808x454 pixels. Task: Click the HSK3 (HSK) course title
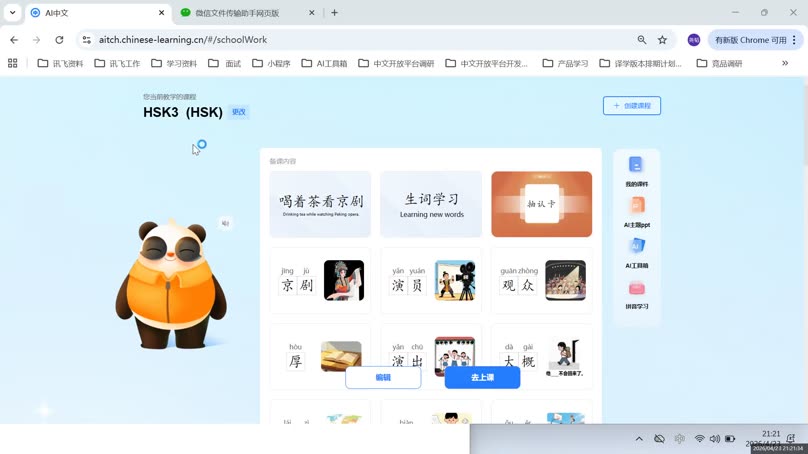click(x=183, y=112)
